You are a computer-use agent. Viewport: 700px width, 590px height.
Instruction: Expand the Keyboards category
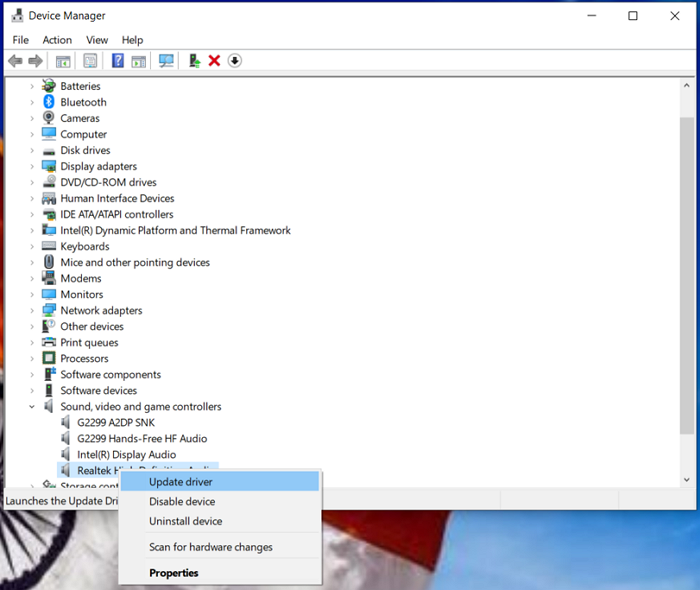[32, 247]
